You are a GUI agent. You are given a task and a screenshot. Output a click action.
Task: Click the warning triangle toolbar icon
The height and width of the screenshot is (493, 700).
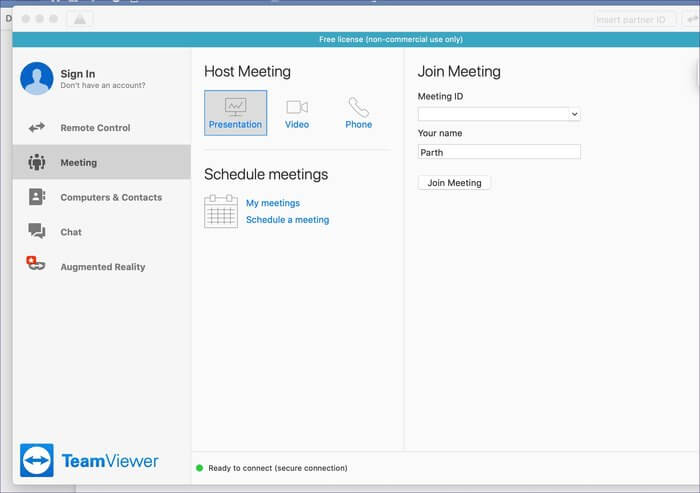pos(80,19)
